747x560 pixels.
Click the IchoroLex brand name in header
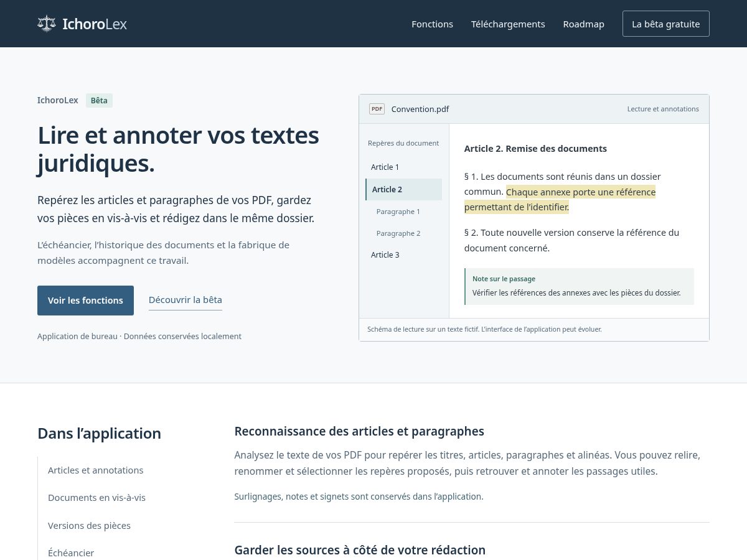coord(95,24)
